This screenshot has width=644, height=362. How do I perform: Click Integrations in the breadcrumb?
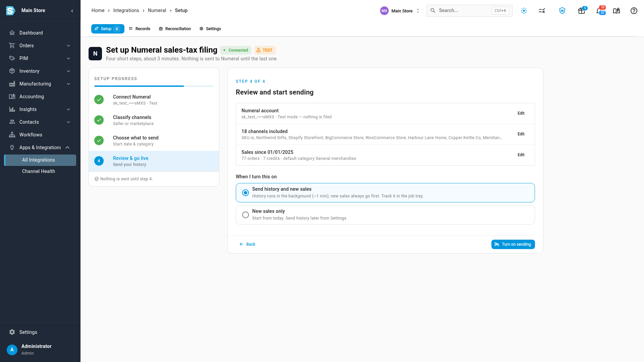point(126,10)
